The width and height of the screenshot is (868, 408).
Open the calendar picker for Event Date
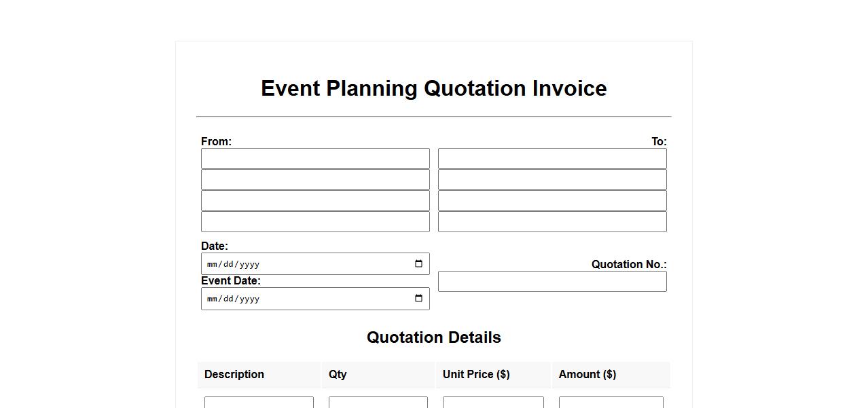pos(418,299)
